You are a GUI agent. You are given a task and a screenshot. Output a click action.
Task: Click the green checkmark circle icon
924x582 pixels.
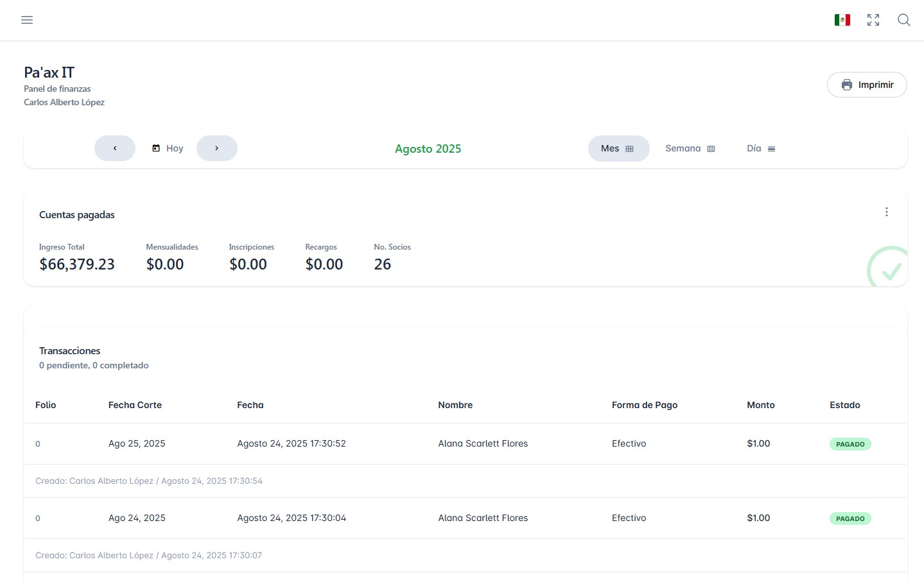coord(889,270)
